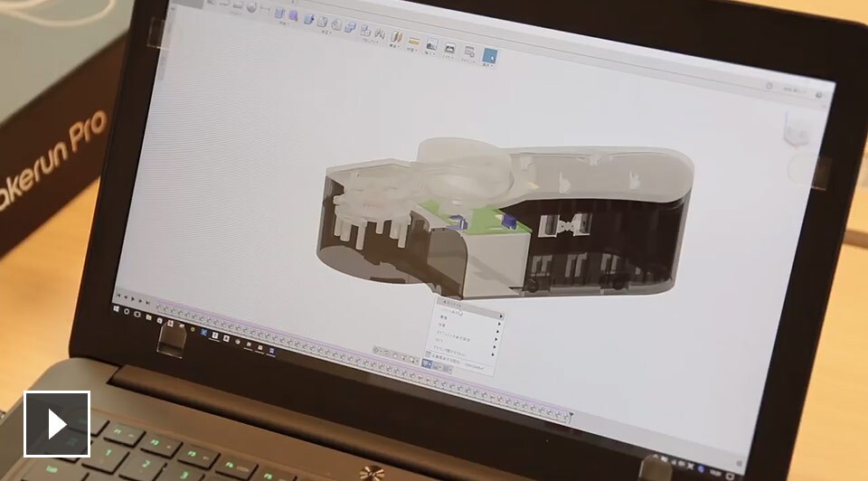Select the purple Revolve tool icon

[x=293, y=15]
